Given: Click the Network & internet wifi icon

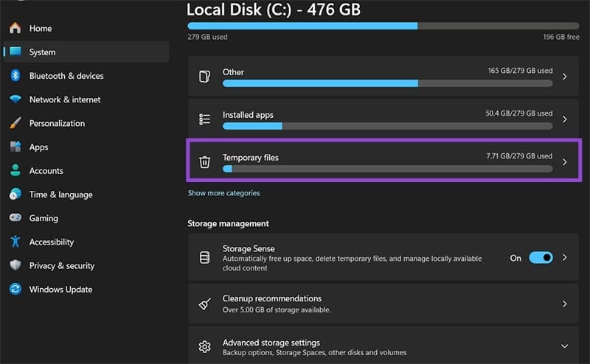Looking at the screenshot, I should click(x=15, y=99).
